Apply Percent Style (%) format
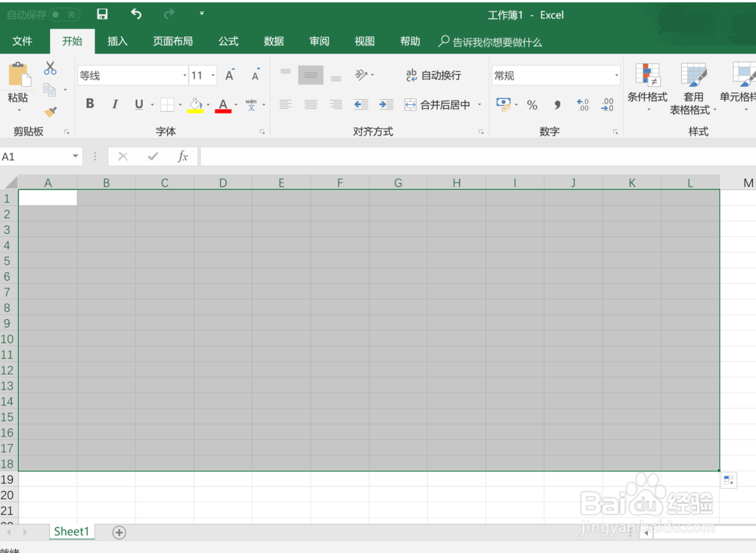The width and height of the screenshot is (756, 553). coord(532,104)
